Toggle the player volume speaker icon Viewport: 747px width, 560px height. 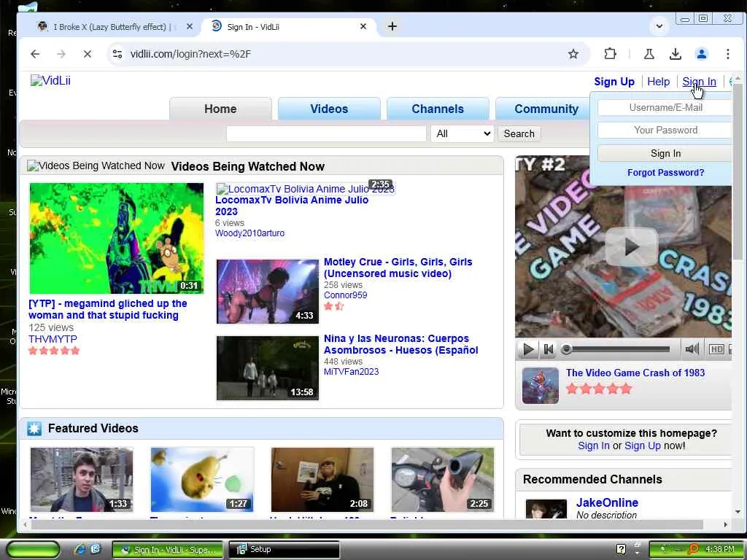point(692,349)
